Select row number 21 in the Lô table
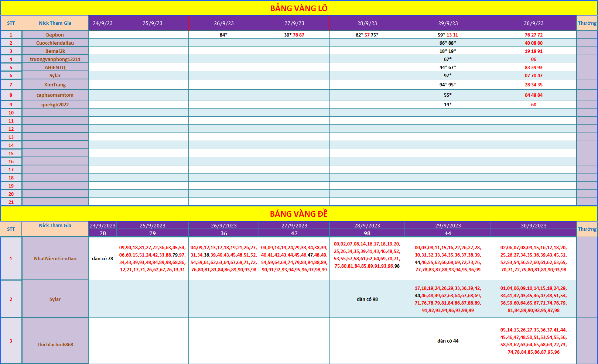Image resolution: width=598 pixels, height=364 pixels. coord(11,202)
